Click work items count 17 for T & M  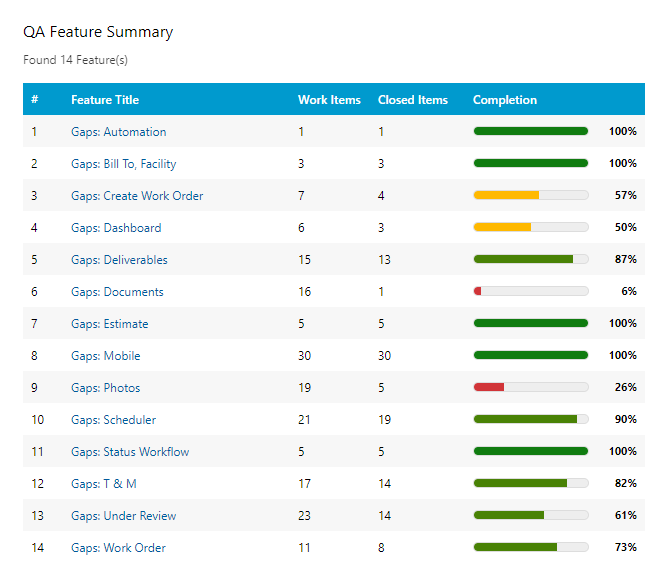click(x=304, y=484)
